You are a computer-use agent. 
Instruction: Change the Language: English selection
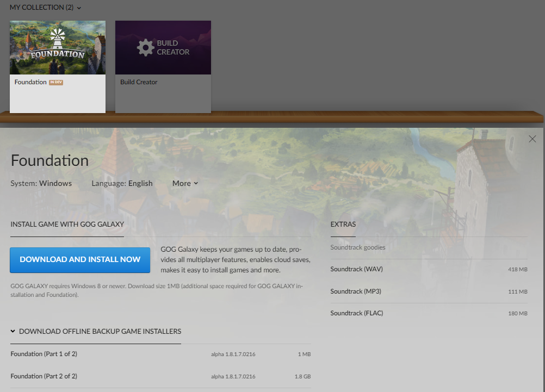122,183
